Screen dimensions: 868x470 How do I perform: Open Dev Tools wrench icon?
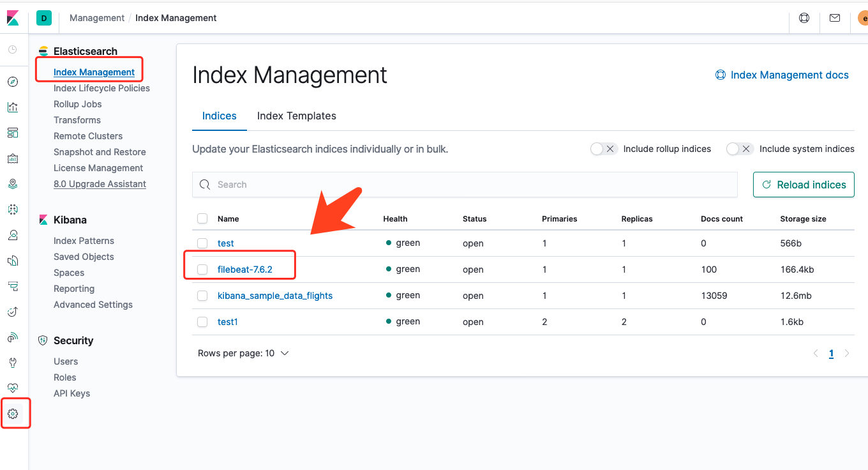click(13, 363)
